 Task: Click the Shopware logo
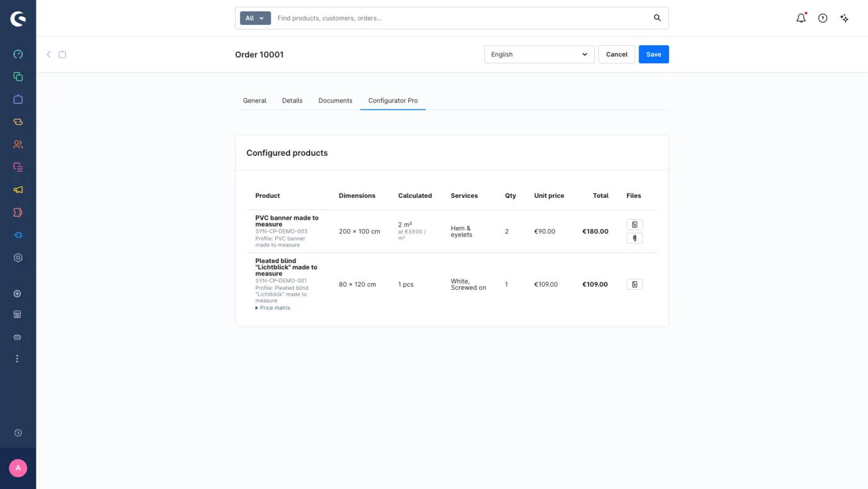coord(18,19)
